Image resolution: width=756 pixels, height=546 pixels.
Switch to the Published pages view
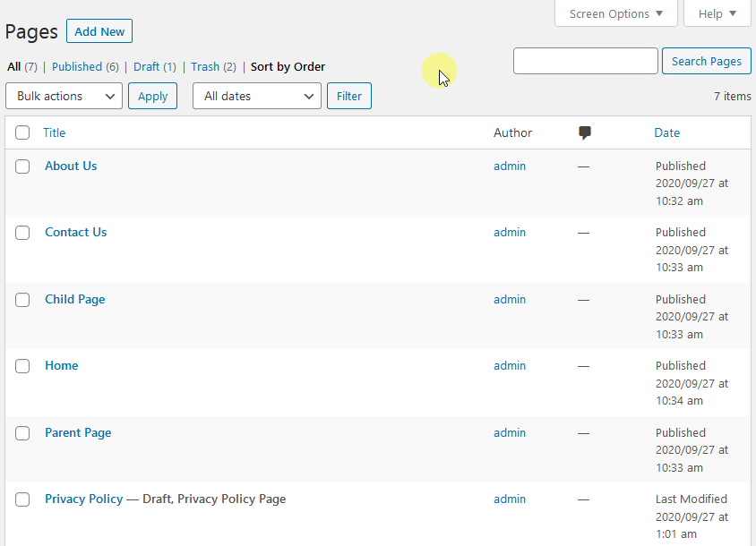77,66
